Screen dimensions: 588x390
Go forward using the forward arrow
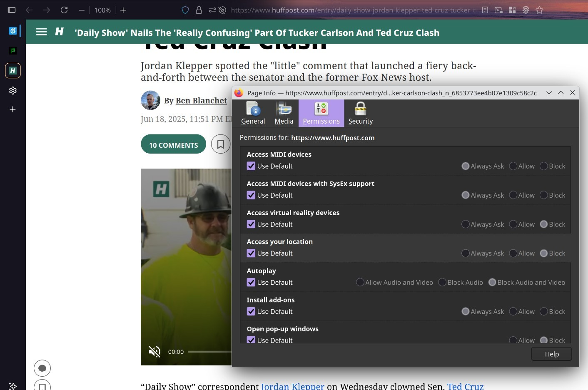pos(47,10)
